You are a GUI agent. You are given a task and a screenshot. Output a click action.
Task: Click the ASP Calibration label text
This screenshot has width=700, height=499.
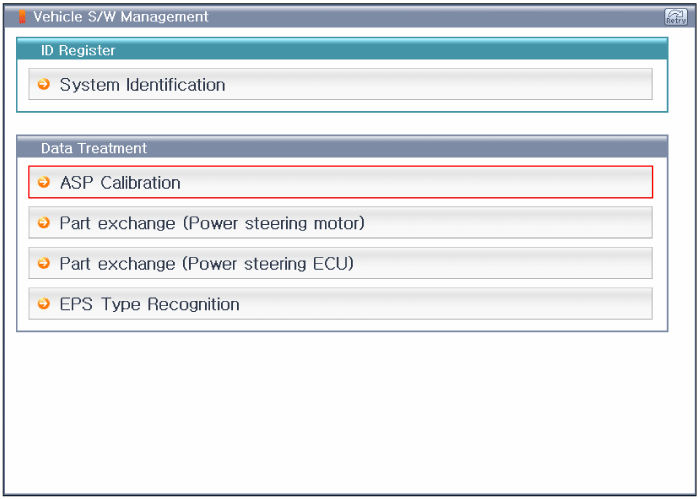120,183
